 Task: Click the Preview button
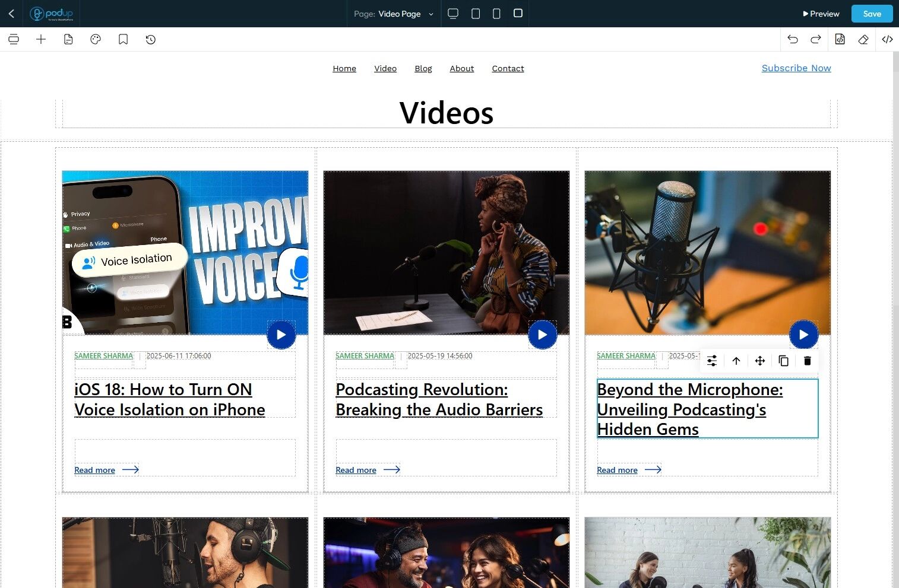point(821,14)
